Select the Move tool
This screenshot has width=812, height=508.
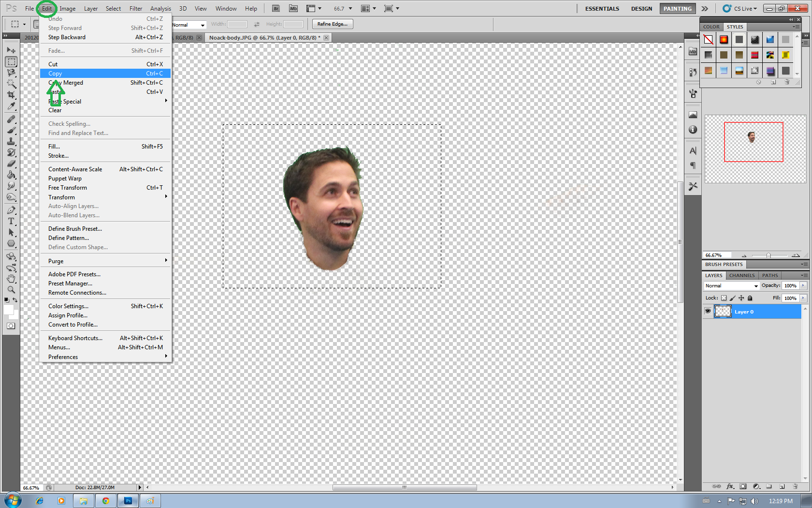click(x=11, y=50)
